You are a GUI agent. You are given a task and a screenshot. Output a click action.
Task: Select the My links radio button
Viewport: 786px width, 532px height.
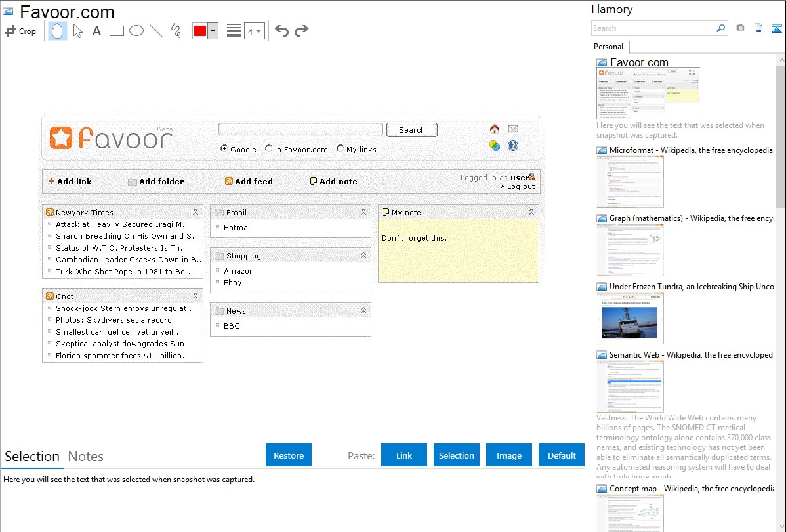(341, 148)
